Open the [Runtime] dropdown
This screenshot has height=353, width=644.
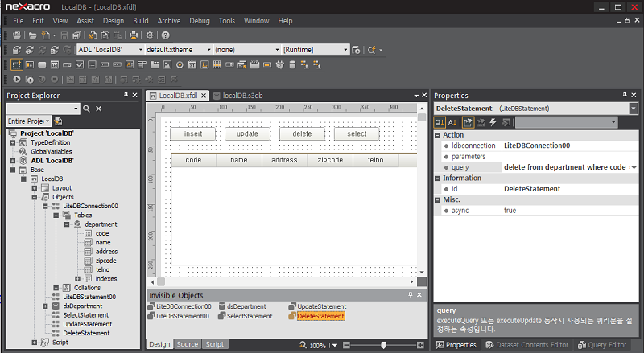coord(345,50)
